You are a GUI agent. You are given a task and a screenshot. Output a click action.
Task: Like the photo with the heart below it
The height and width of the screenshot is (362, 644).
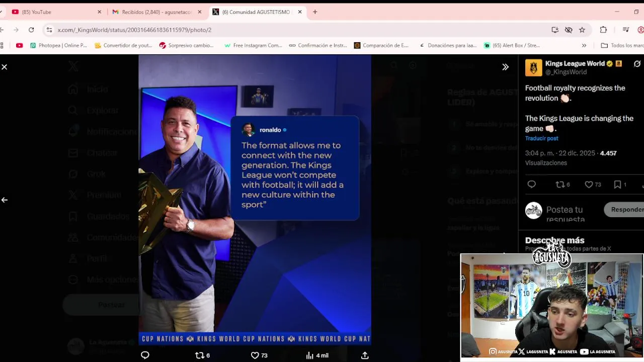pos(259,355)
